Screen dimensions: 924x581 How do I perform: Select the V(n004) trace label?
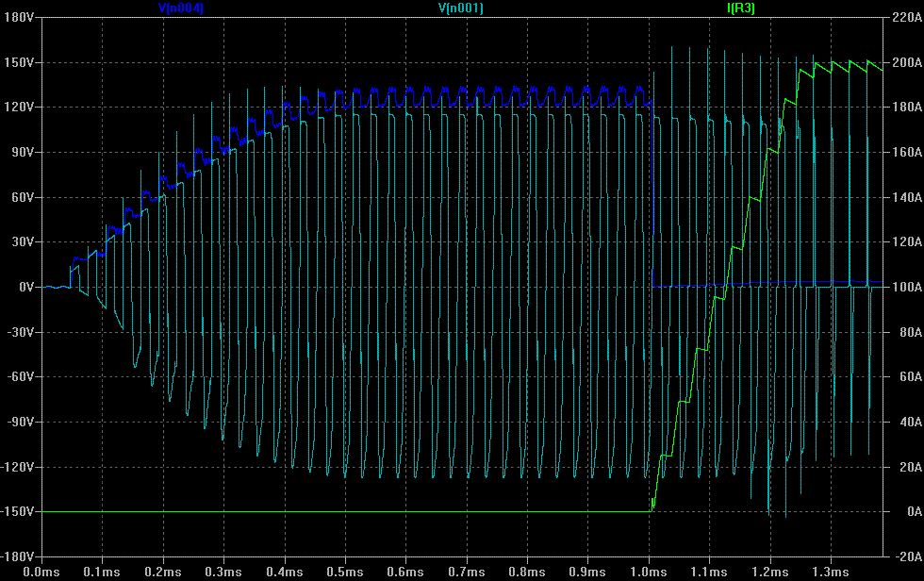(181, 8)
